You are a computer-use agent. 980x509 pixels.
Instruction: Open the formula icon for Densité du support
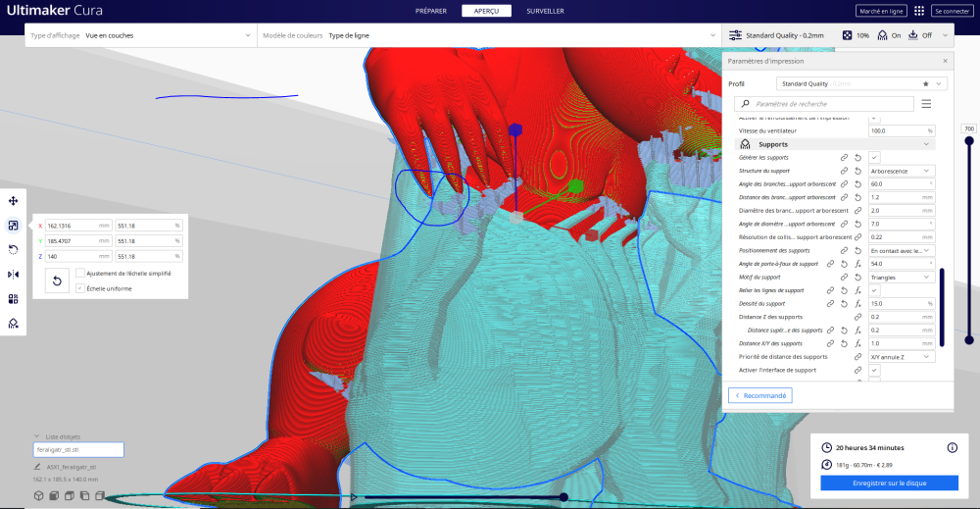click(x=858, y=304)
